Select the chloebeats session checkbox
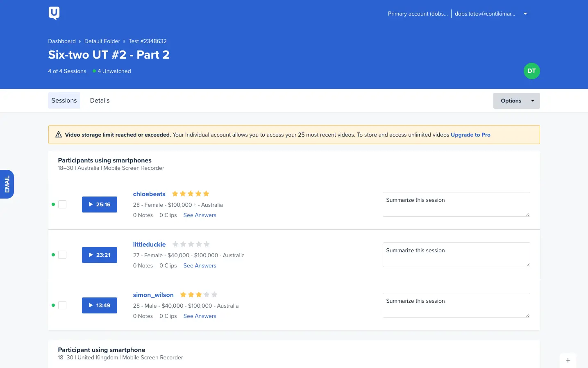Viewport: 588px width, 368px height. pyautogui.click(x=62, y=204)
